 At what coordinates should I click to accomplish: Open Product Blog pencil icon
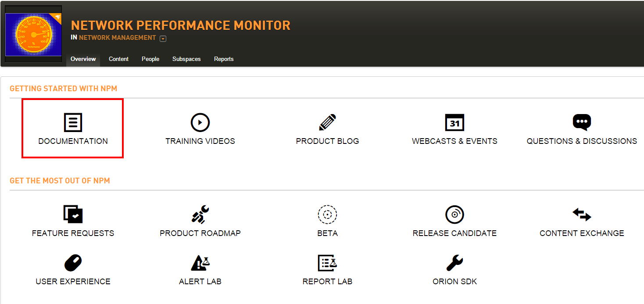[327, 122]
